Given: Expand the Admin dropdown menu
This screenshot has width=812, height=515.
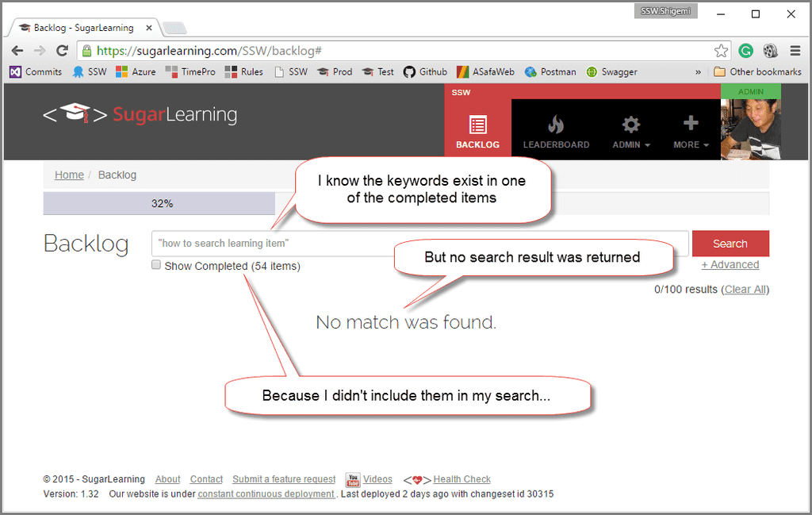Looking at the screenshot, I should pyautogui.click(x=630, y=144).
